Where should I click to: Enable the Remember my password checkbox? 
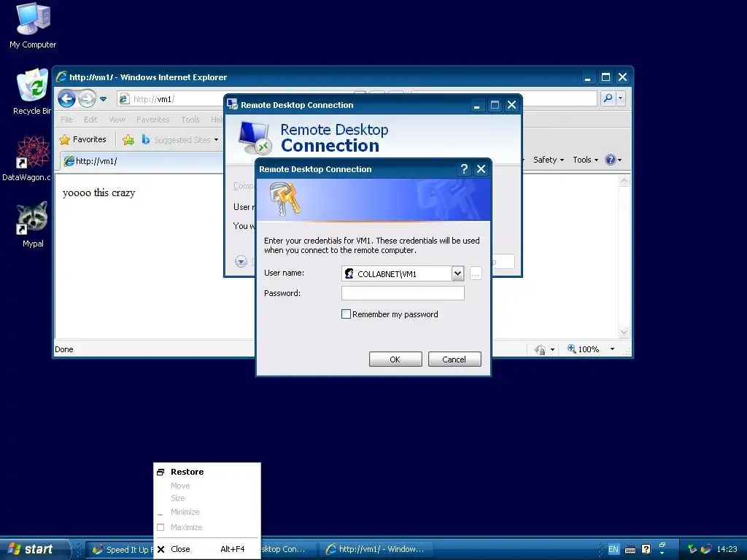(x=346, y=314)
